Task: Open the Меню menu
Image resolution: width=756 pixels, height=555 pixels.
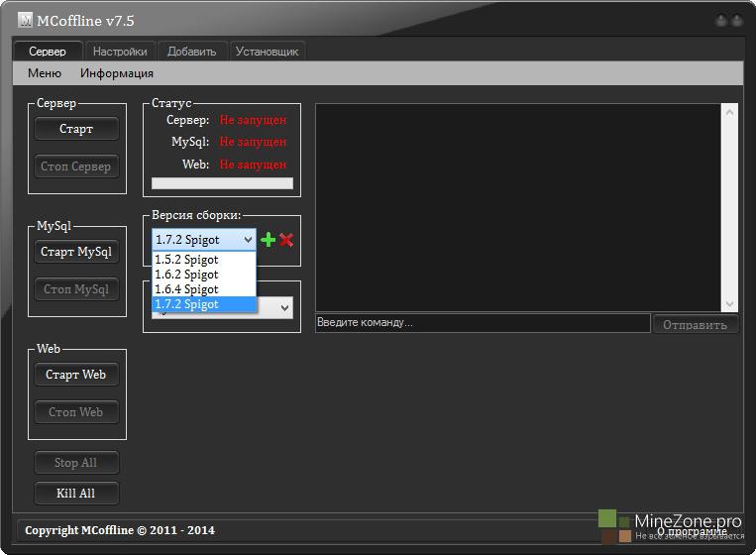Action: point(45,73)
